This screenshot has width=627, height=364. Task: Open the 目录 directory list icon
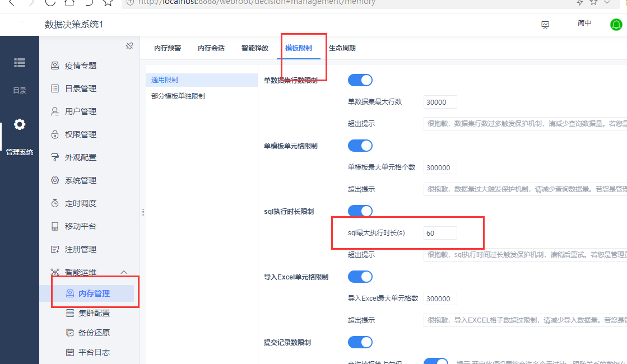[x=20, y=63]
